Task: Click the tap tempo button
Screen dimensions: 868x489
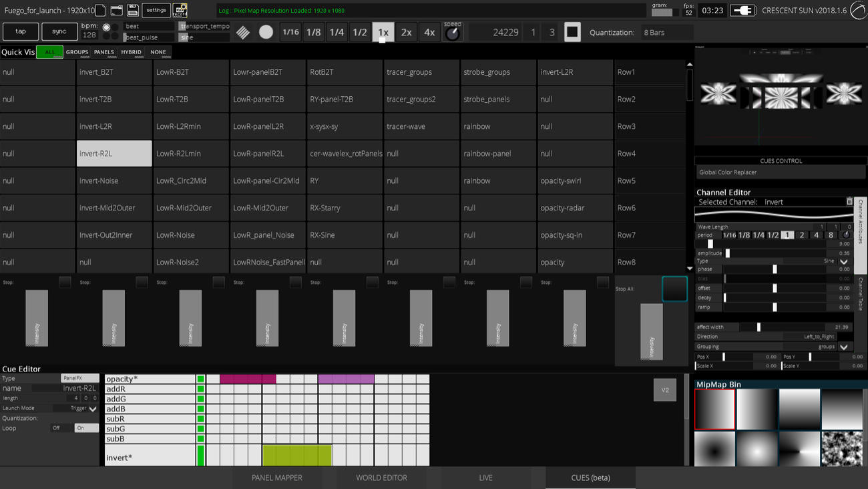Action: pos(21,31)
